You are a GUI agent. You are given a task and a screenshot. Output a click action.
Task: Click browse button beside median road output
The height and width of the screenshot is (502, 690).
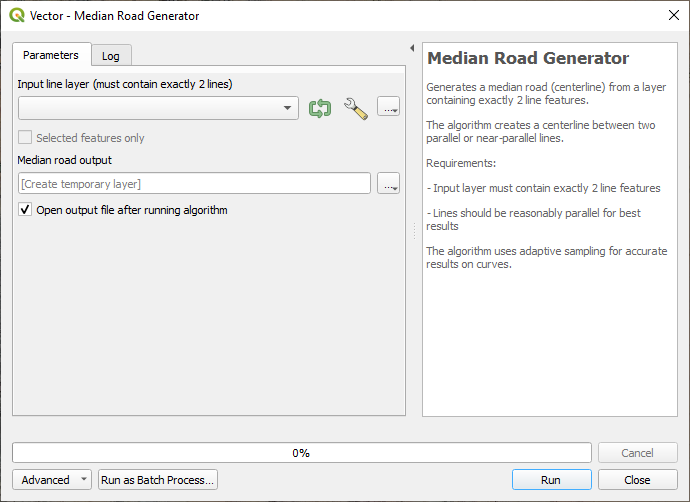tap(389, 184)
